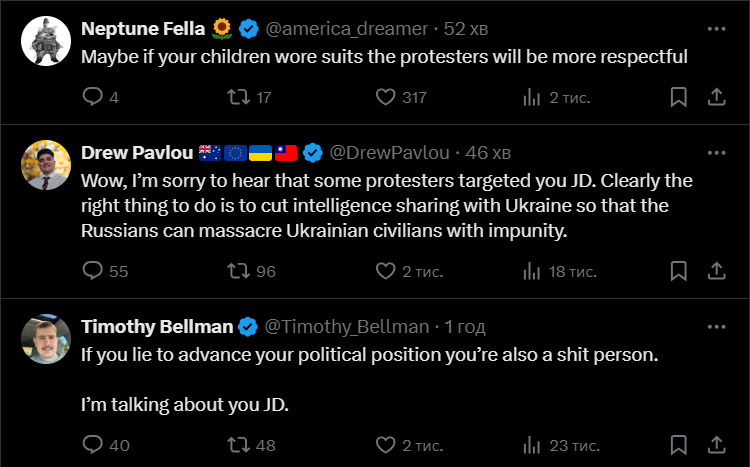
Task: Retweet Neptune Fella's post
Action: pos(238,97)
